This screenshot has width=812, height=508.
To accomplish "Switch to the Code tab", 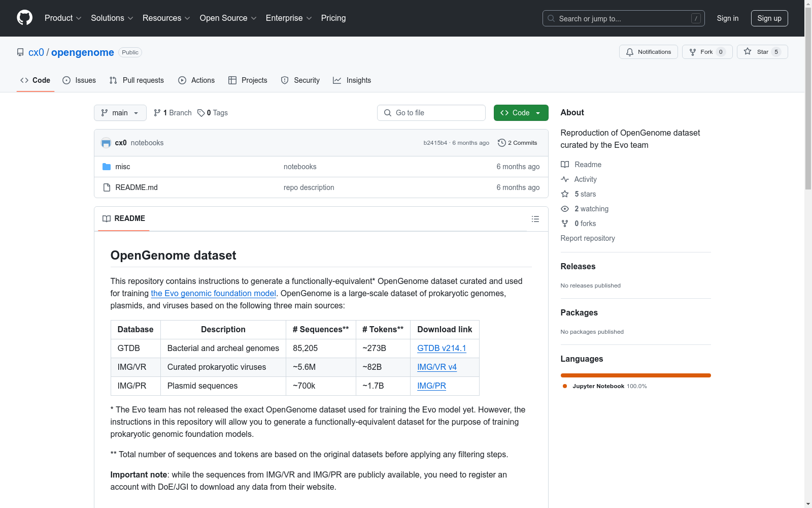I will coord(36,80).
